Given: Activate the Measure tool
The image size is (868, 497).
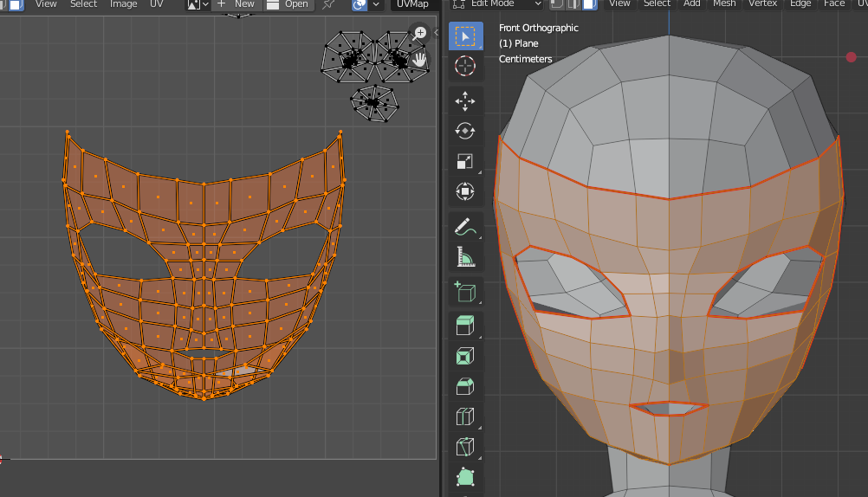Looking at the screenshot, I should (465, 256).
